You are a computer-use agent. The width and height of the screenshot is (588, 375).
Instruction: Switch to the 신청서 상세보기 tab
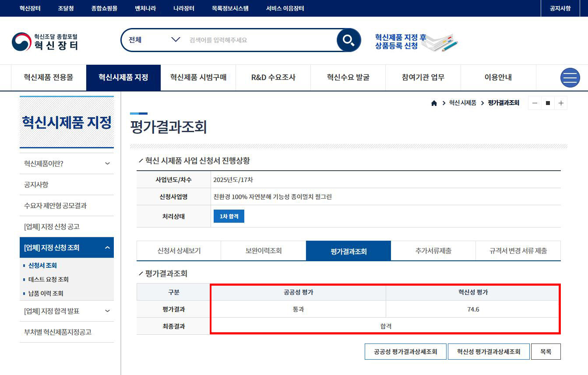[x=179, y=251]
